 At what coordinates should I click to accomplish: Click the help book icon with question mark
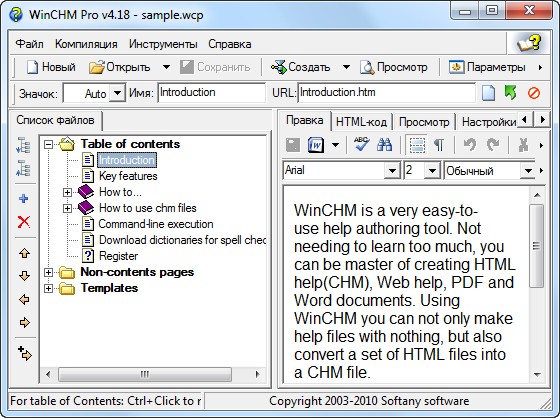click(529, 43)
